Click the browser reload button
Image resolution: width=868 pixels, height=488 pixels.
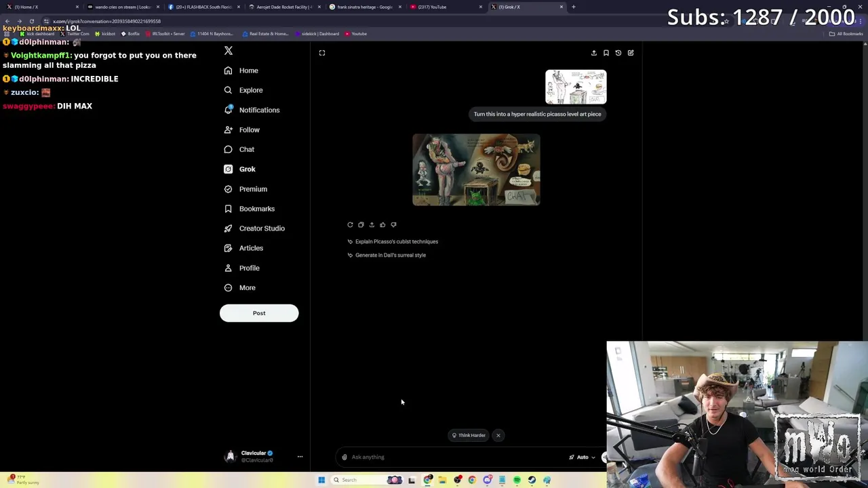point(31,21)
